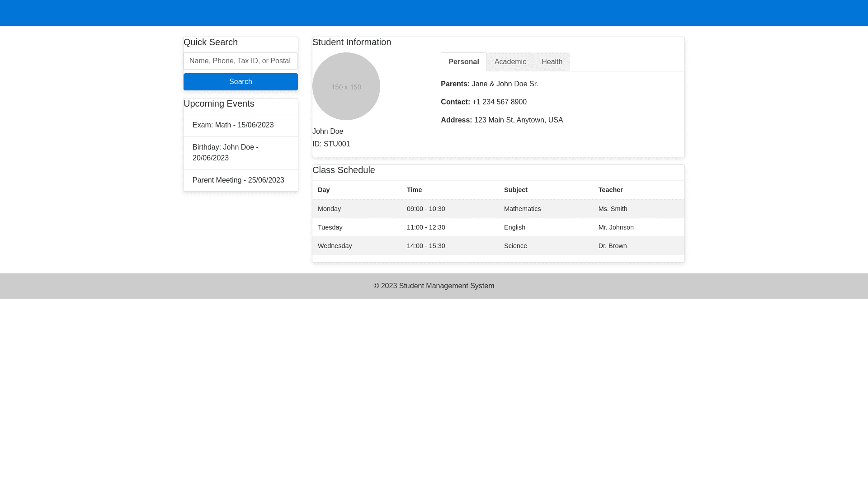This screenshot has height=488, width=868.
Task: Click the Subject column header
Action: coord(515,190)
